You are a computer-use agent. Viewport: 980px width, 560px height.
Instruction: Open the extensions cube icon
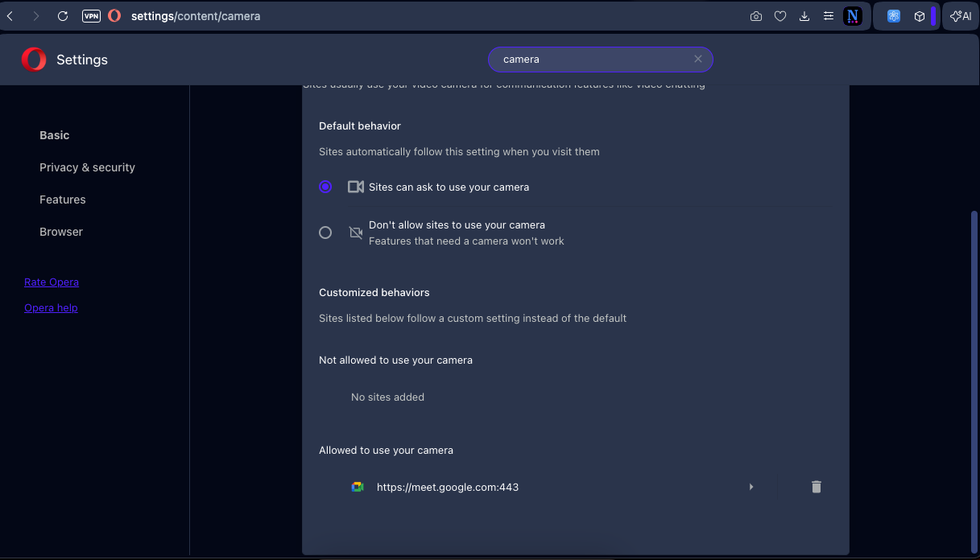coord(919,16)
